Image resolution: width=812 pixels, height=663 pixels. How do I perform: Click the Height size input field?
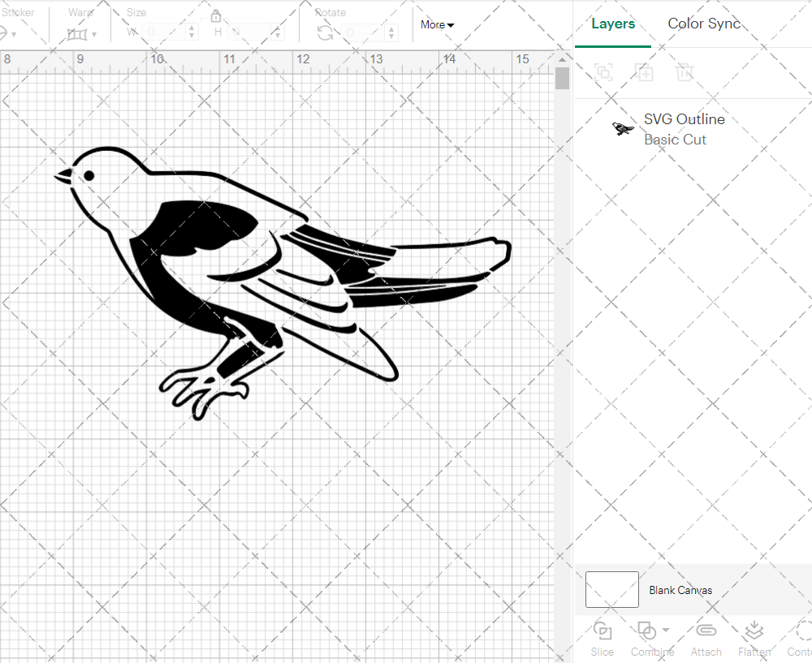(x=252, y=32)
